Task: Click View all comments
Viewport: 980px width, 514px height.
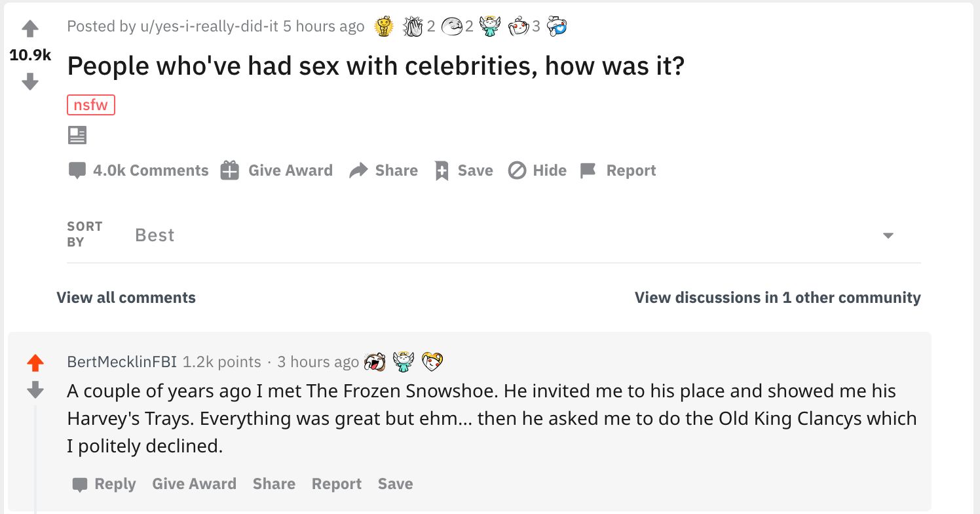Action: click(x=126, y=298)
